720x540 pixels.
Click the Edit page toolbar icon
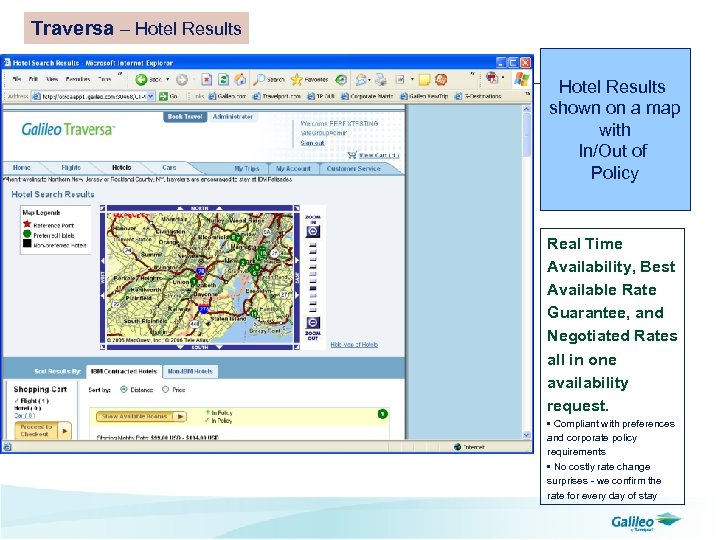tap(400, 80)
